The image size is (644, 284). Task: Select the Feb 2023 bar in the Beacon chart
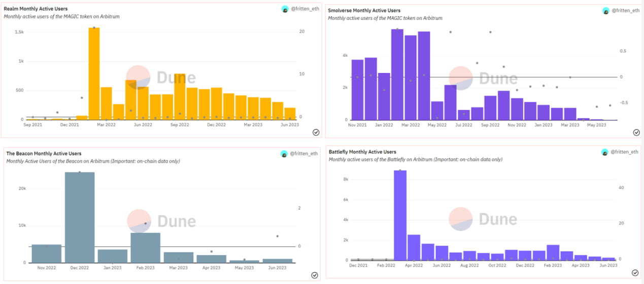(146, 248)
